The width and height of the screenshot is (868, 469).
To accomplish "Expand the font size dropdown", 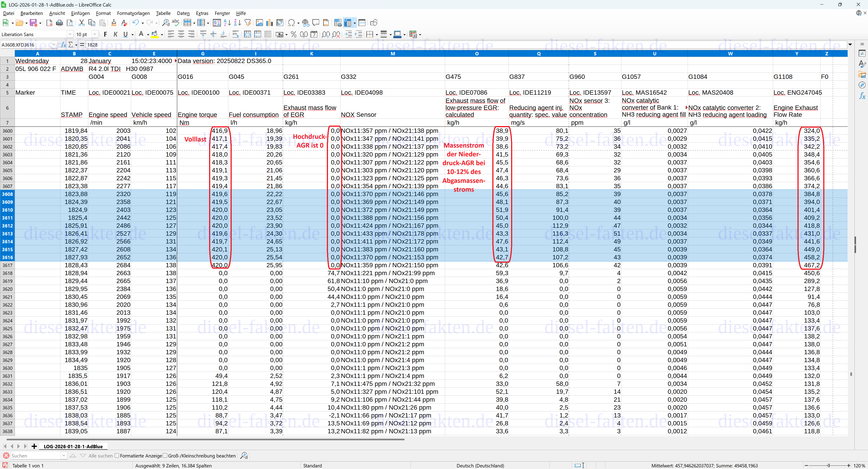I will coord(95,34).
